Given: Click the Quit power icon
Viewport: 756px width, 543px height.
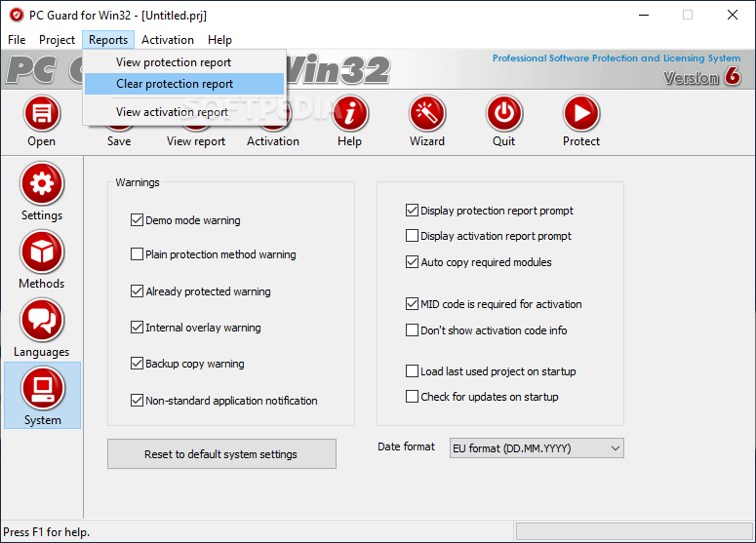Looking at the screenshot, I should click(x=504, y=114).
